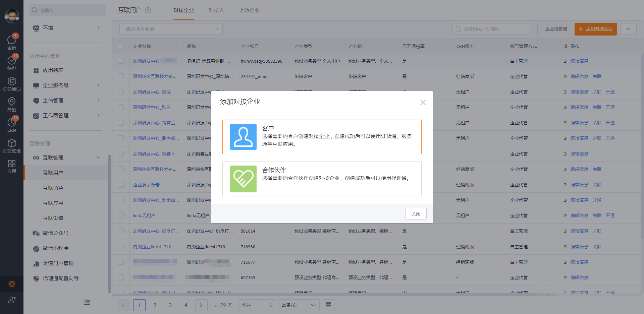
Task: Click 关联 for 内测企业fktest1710 row
Action: [x=597, y=247]
